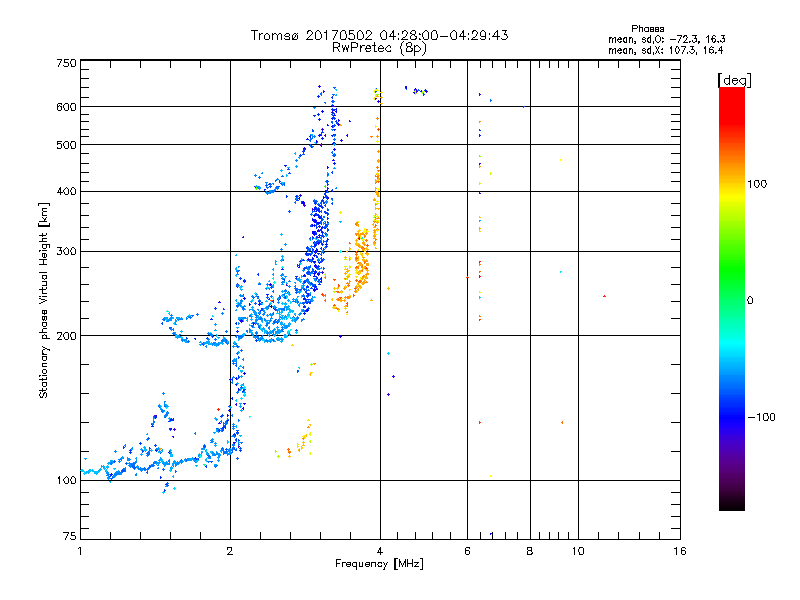Click the x-axis tick label '10'

point(578,551)
